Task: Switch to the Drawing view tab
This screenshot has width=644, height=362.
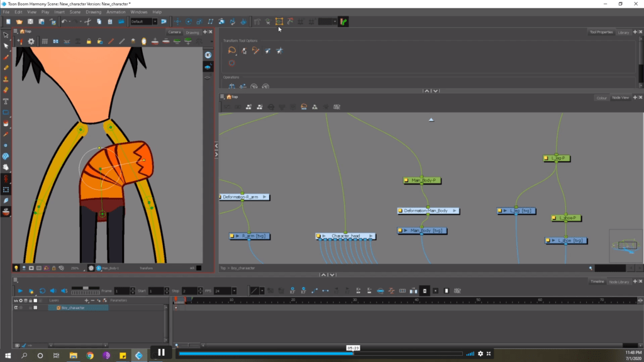Action: coord(192,32)
